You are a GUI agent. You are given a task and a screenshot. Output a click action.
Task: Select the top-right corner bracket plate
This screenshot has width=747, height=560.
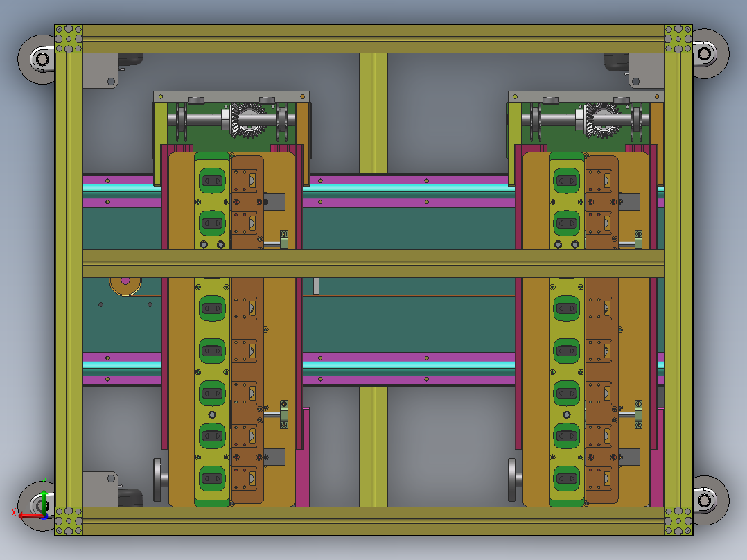[678, 39]
